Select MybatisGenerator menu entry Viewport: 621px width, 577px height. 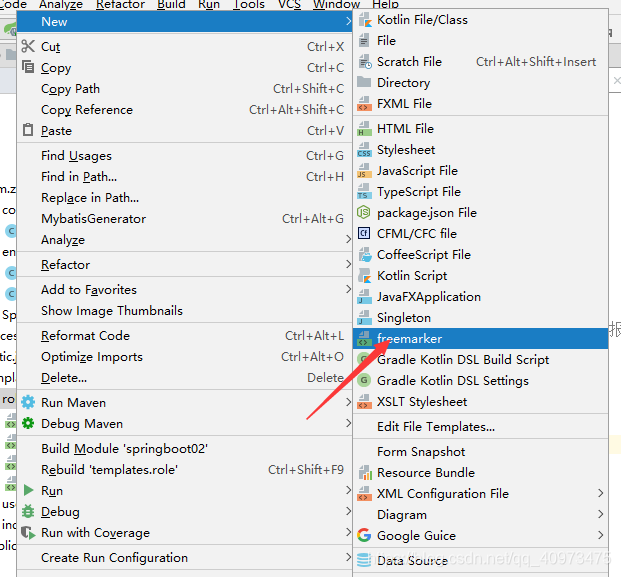(x=184, y=219)
